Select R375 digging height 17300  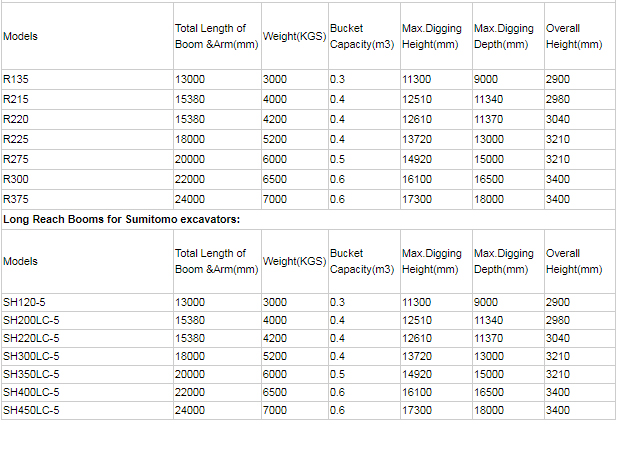(417, 199)
